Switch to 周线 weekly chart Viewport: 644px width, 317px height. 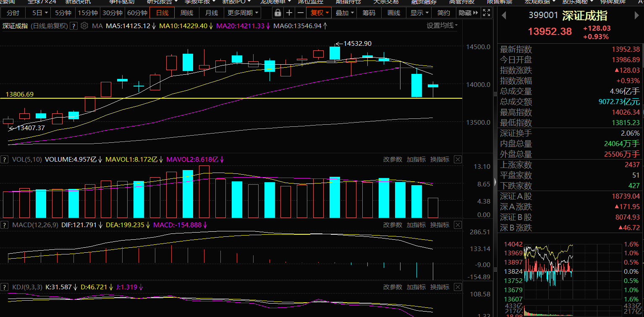(187, 13)
